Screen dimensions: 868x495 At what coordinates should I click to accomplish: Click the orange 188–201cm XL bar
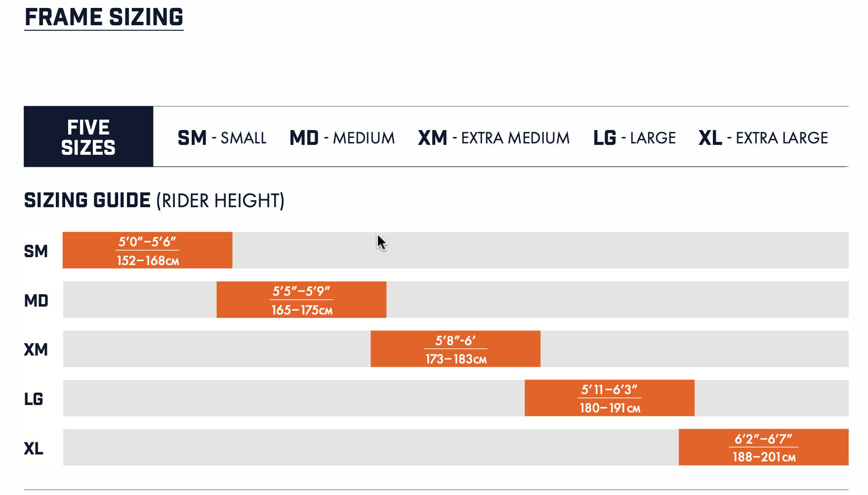point(764,448)
